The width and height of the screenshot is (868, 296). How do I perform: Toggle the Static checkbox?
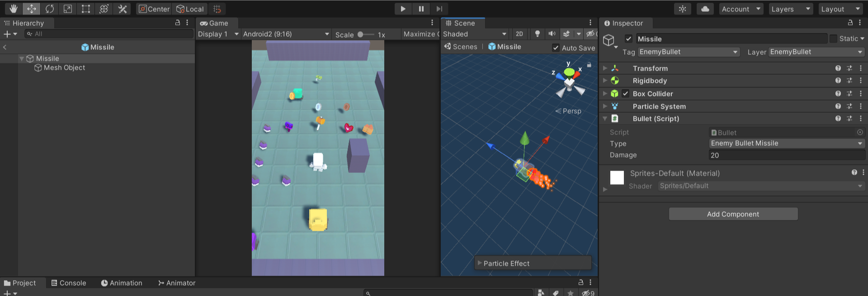(x=833, y=39)
